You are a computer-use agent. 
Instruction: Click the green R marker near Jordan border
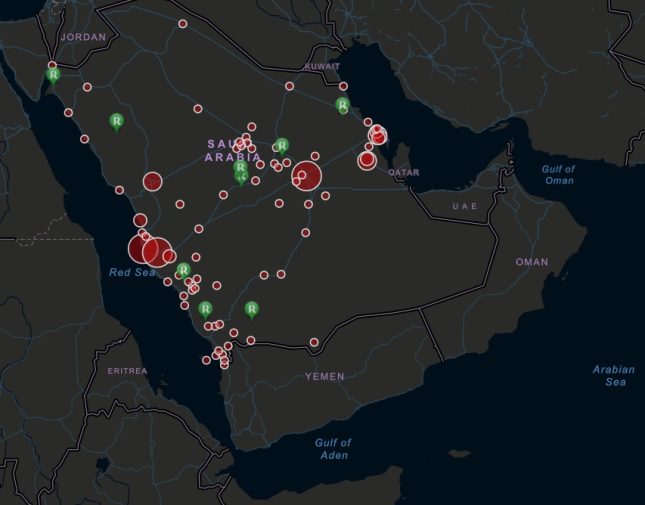(53, 75)
